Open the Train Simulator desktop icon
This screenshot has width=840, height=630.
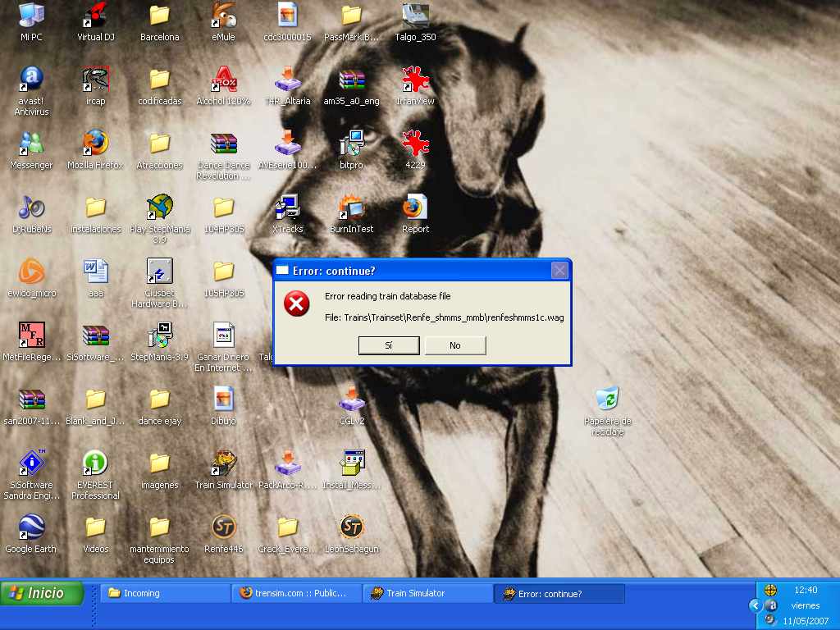(x=223, y=463)
